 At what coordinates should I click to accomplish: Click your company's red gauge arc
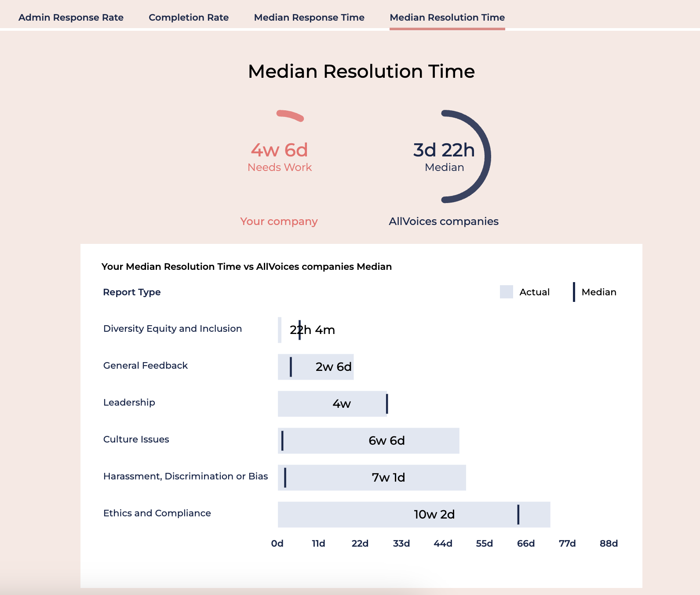tap(290, 115)
